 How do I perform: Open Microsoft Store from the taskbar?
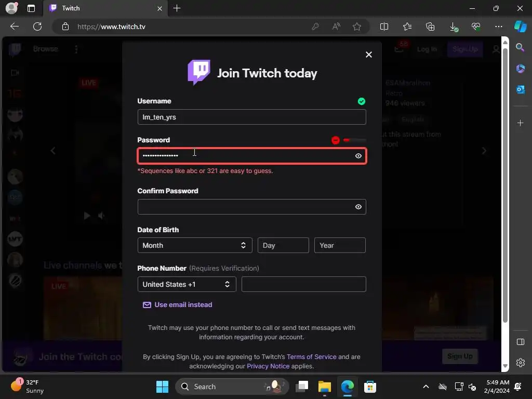click(370, 387)
